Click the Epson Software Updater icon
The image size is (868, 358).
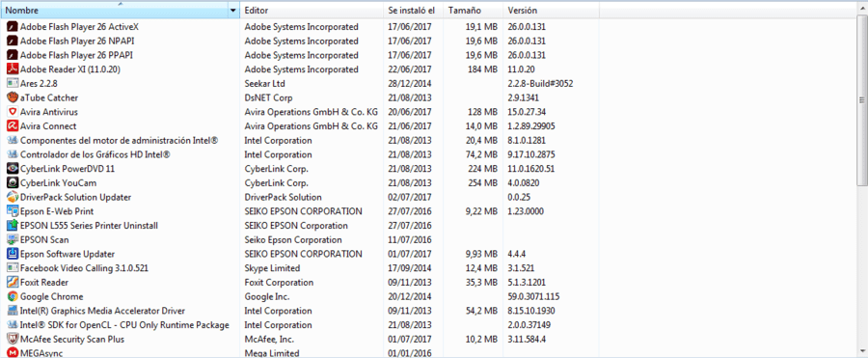point(13,254)
